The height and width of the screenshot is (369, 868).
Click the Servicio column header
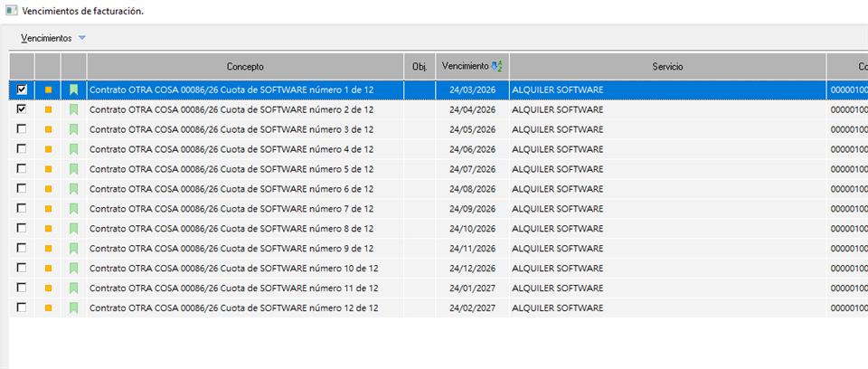[x=667, y=67]
